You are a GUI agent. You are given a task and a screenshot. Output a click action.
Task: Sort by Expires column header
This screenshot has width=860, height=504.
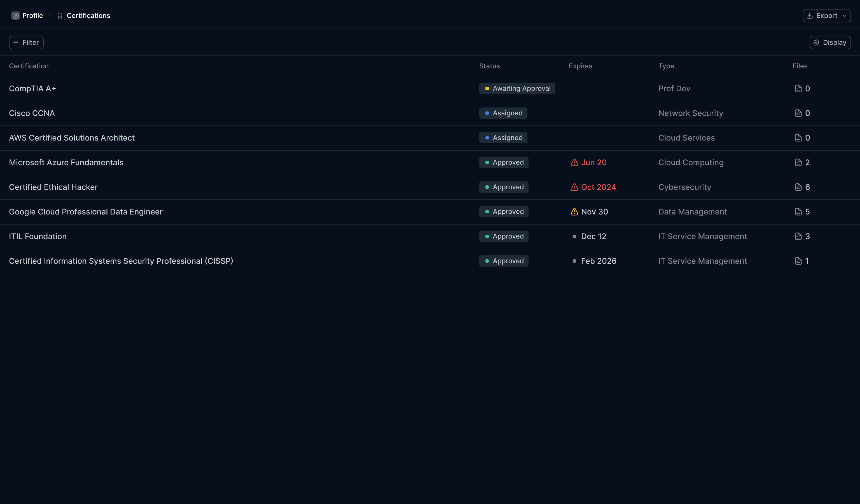(580, 66)
